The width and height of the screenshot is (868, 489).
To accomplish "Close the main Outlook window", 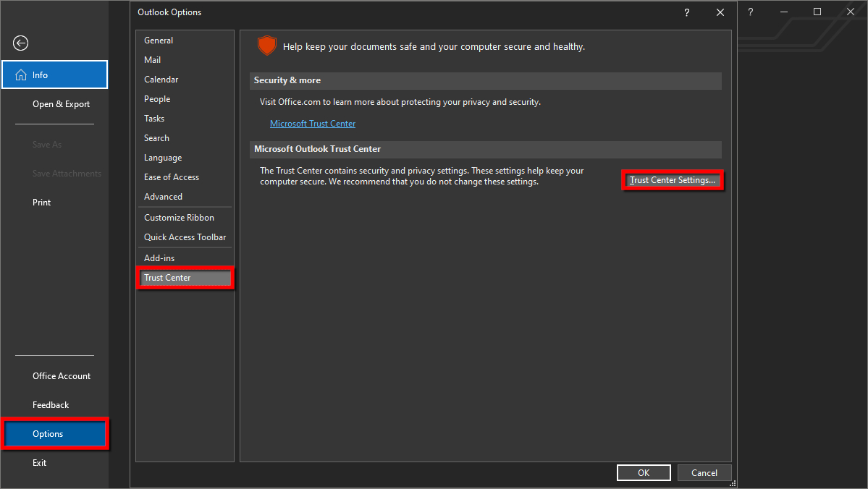I will 851,12.
